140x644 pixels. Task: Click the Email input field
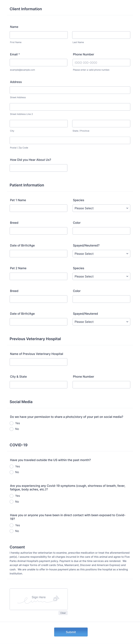(39, 62)
